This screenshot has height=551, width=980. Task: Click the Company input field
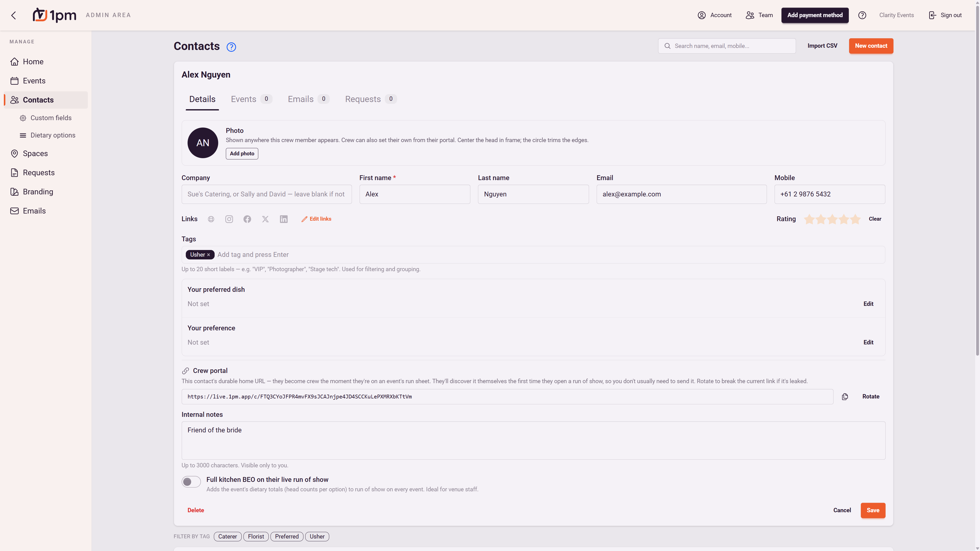pos(266,194)
